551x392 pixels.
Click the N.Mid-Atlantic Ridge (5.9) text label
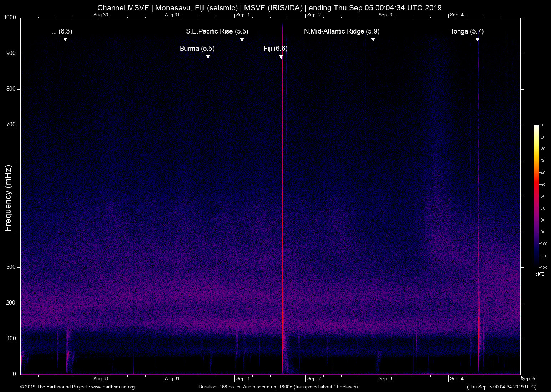click(341, 31)
